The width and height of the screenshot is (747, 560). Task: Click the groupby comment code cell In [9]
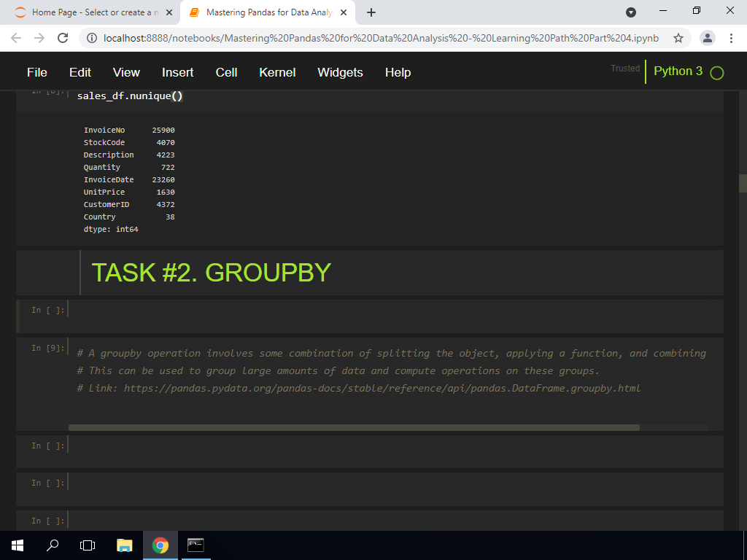pyautogui.click(x=370, y=384)
